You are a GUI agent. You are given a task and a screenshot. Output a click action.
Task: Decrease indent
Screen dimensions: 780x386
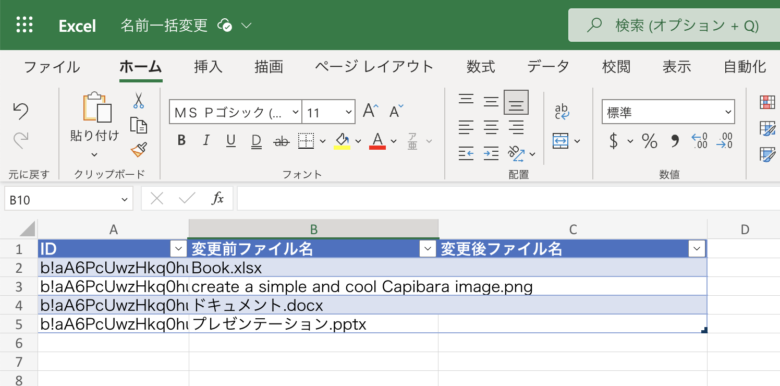pyautogui.click(x=466, y=154)
